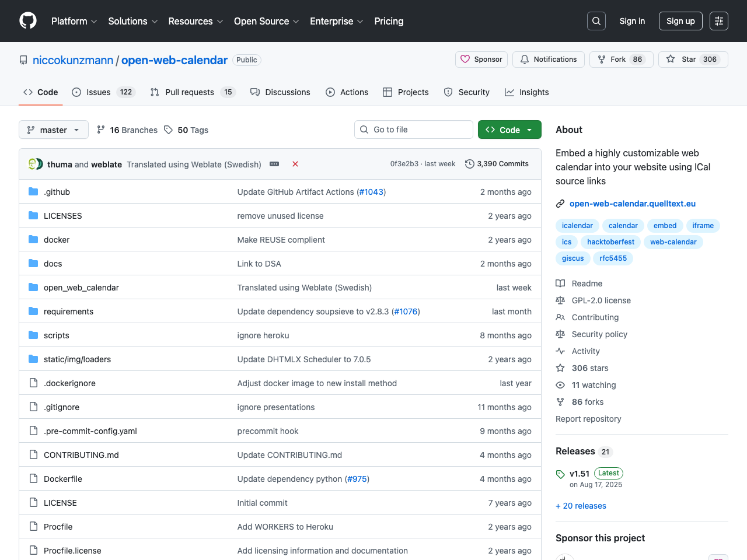The height and width of the screenshot is (560, 747).
Task: Click the Notifications bell icon
Action: tap(524, 59)
